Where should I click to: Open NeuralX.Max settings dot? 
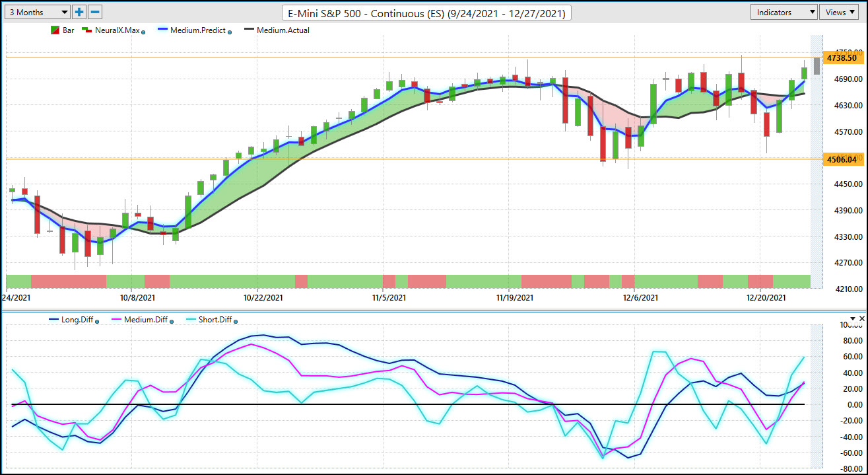(x=143, y=32)
